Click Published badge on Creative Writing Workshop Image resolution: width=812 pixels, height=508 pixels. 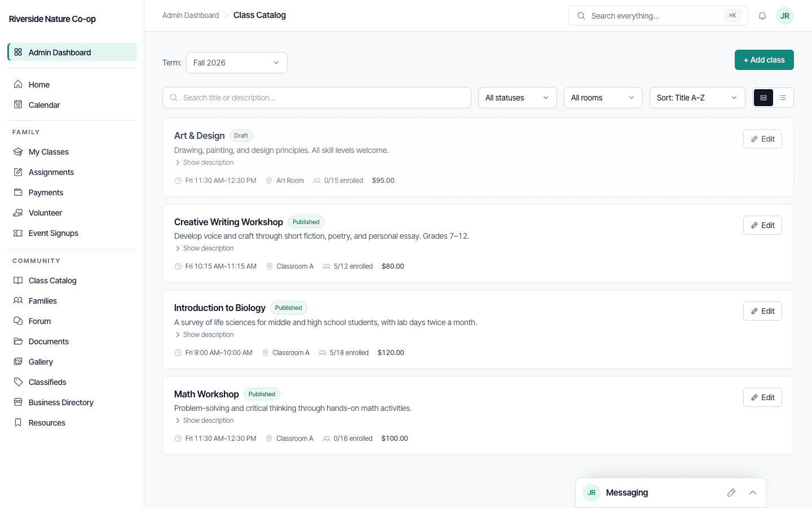coord(306,222)
